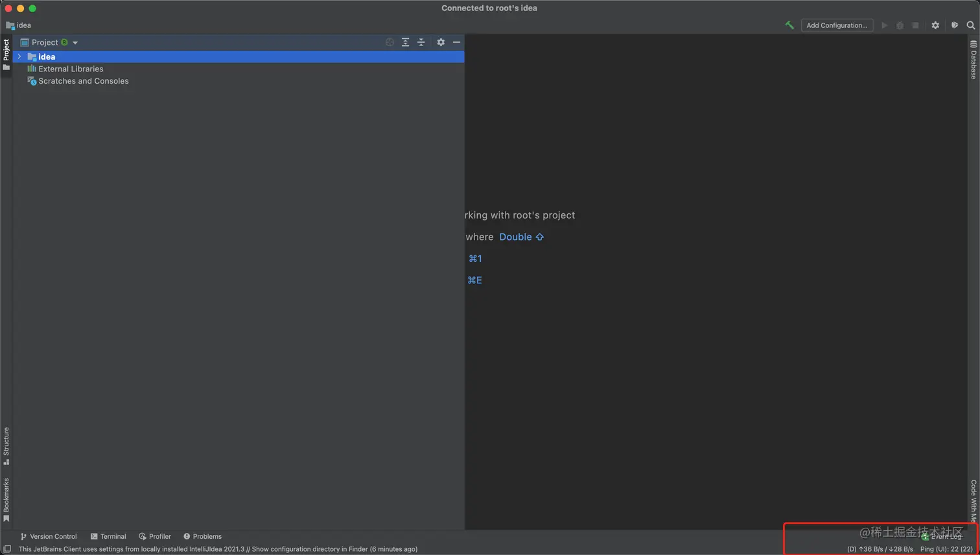
Task: Select External Libraries in project tree
Action: tap(71, 69)
